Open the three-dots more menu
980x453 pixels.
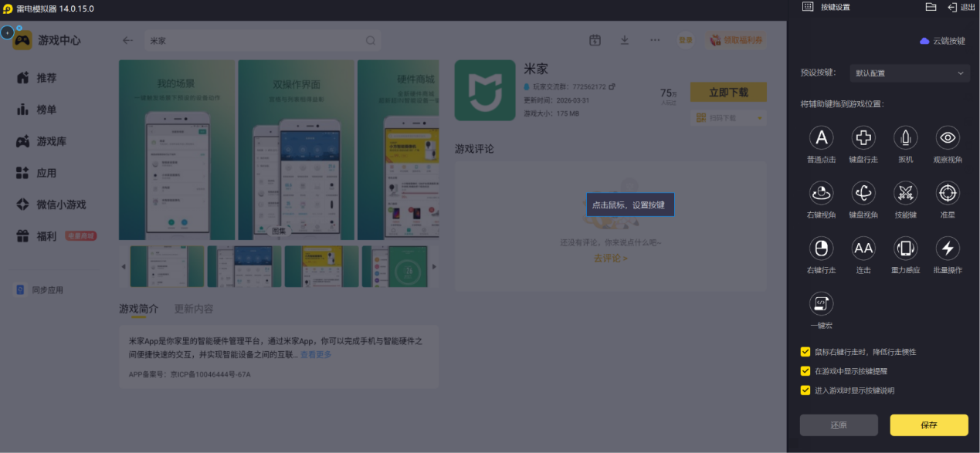pos(655,40)
